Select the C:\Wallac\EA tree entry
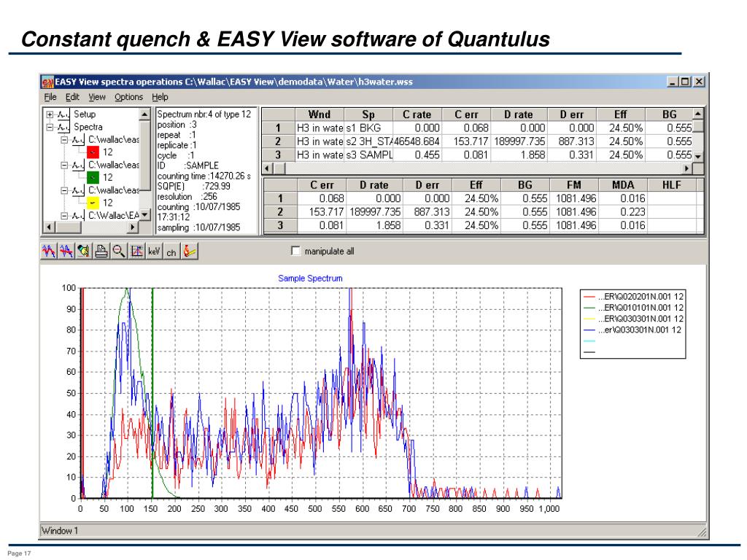Viewport: 747px width, 560px height. 113,216
